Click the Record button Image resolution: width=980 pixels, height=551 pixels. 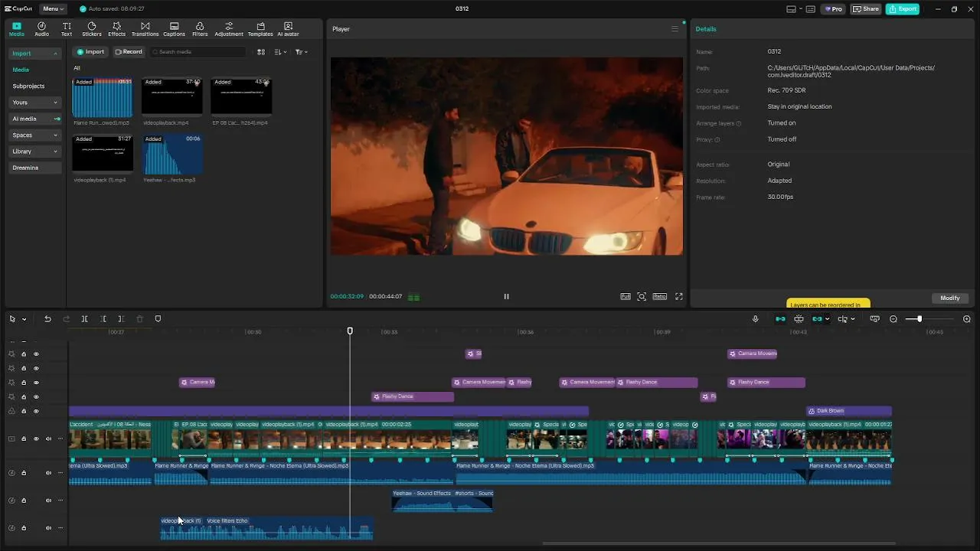(x=129, y=52)
